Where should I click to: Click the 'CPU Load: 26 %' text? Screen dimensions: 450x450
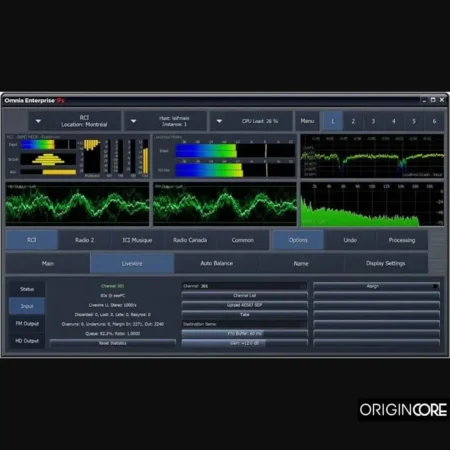pyautogui.click(x=260, y=121)
